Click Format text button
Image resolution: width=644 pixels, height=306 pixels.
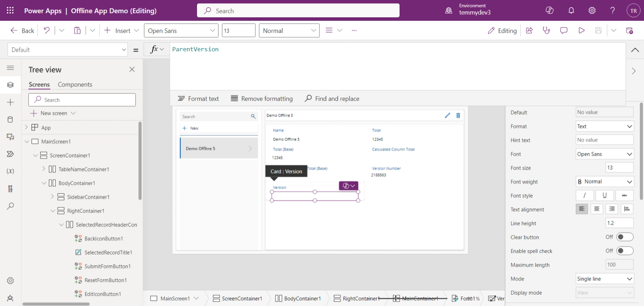point(199,98)
